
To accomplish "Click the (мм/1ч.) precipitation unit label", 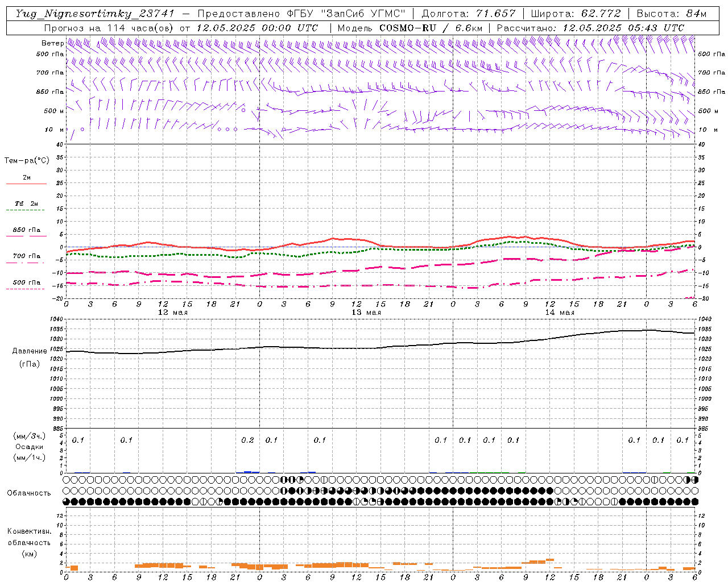I will click(x=29, y=458).
